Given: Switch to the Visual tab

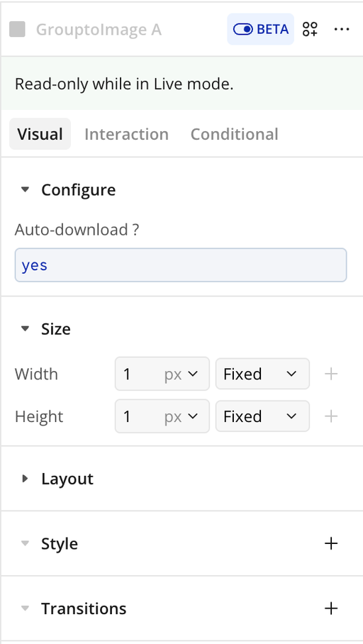Looking at the screenshot, I should pyautogui.click(x=40, y=134).
